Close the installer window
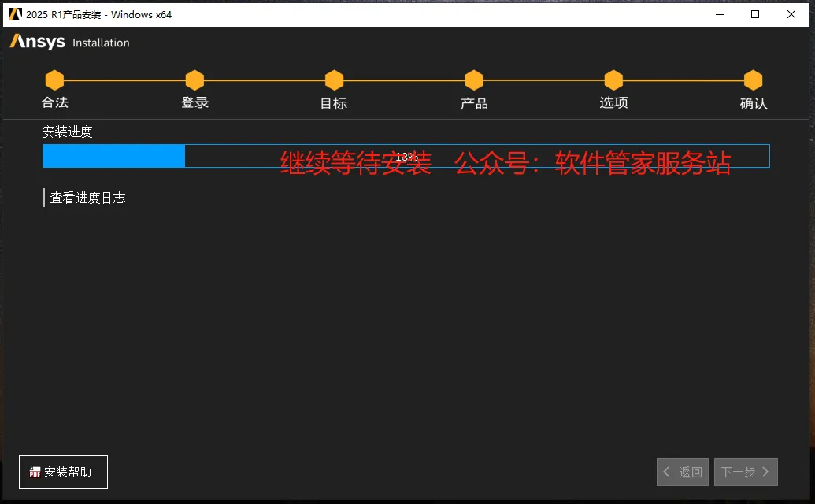 point(791,14)
